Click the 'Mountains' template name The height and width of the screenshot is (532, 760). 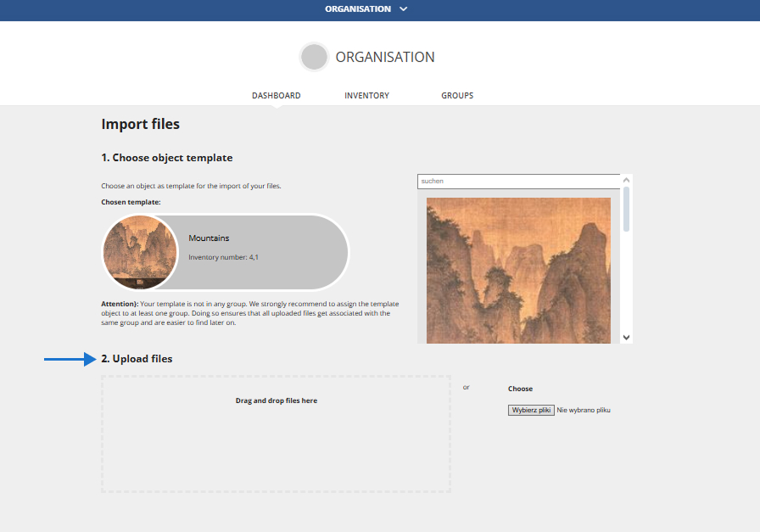click(209, 238)
